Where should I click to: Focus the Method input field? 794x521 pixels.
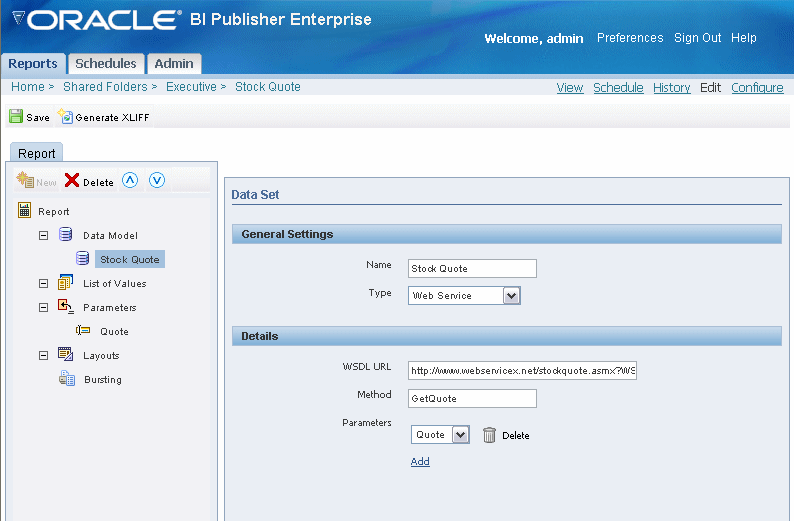point(472,398)
